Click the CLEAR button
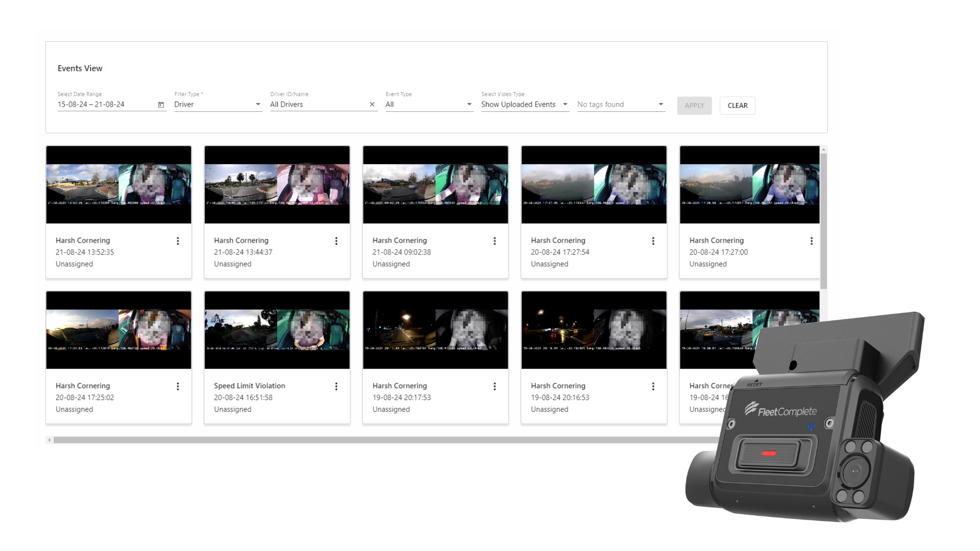 pos(737,105)
